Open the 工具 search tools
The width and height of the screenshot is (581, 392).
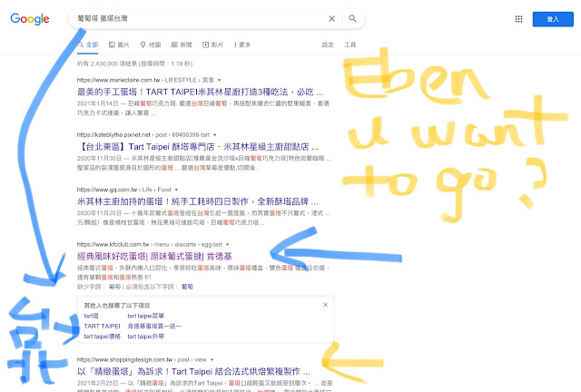point(350,44)
